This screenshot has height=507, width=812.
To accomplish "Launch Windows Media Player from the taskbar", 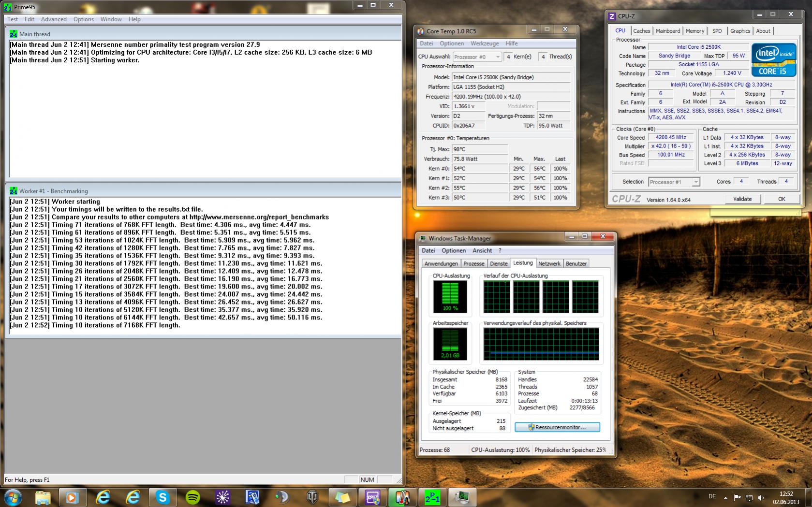I will (x=73, y=497).
